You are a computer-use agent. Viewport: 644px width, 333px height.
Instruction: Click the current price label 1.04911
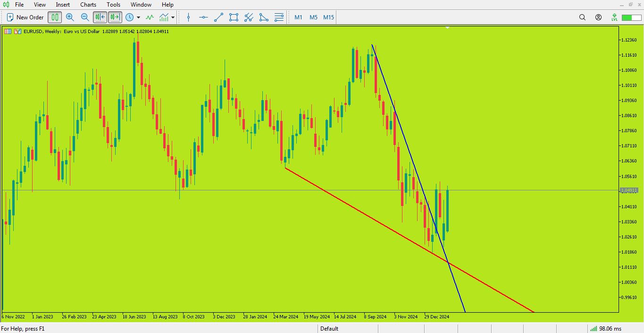click(x=629, y=190)
